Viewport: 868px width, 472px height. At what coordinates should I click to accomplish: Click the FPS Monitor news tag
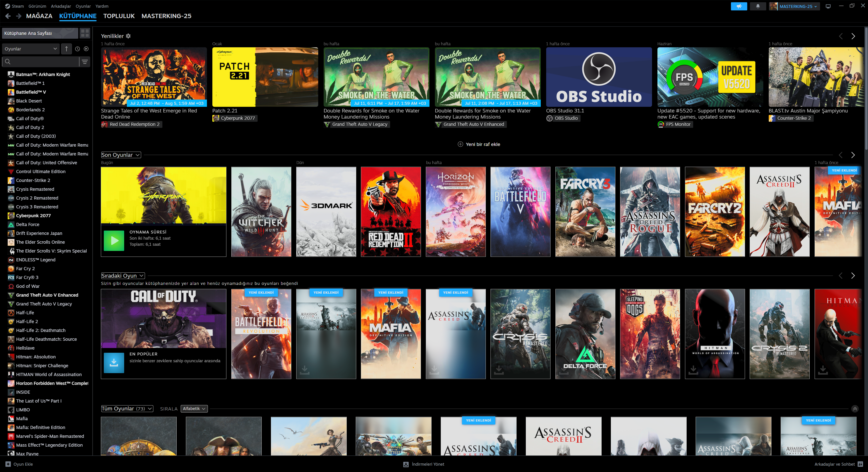[675, 124]
